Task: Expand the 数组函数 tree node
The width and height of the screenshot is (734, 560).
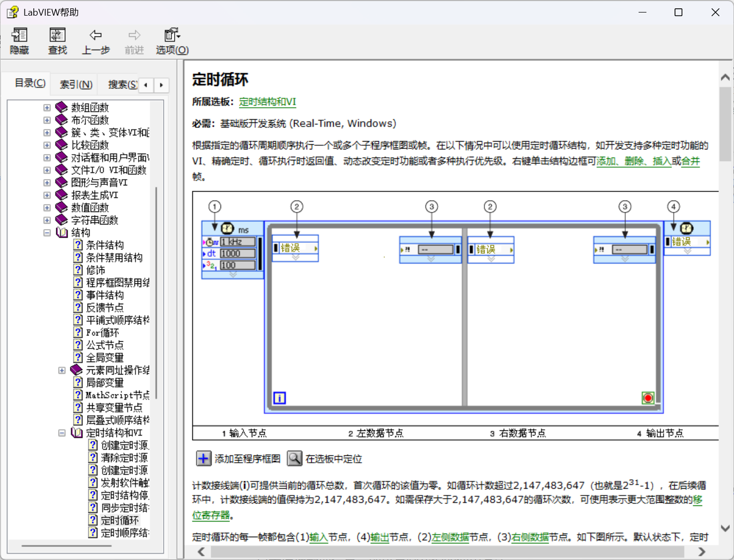Action: click(x=47, y=108)
